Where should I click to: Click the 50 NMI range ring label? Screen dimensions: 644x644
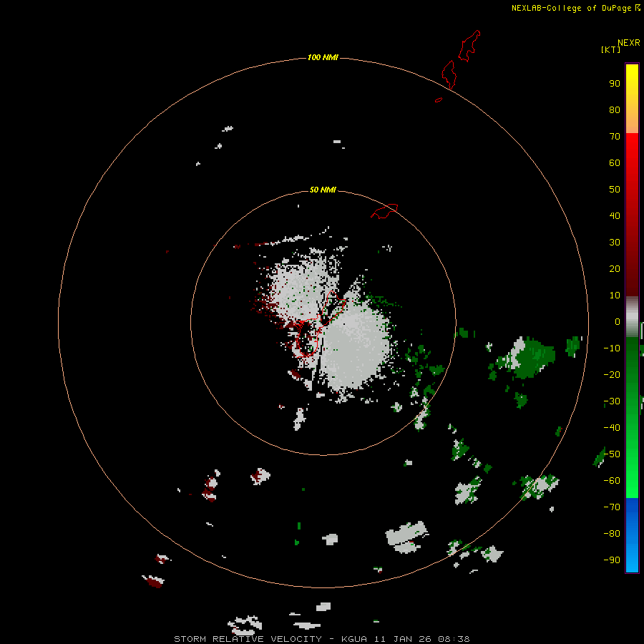pos(323,190)
